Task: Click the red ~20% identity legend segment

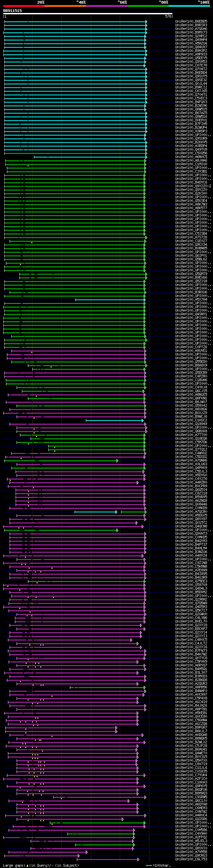Action: [x=24, y=6]
